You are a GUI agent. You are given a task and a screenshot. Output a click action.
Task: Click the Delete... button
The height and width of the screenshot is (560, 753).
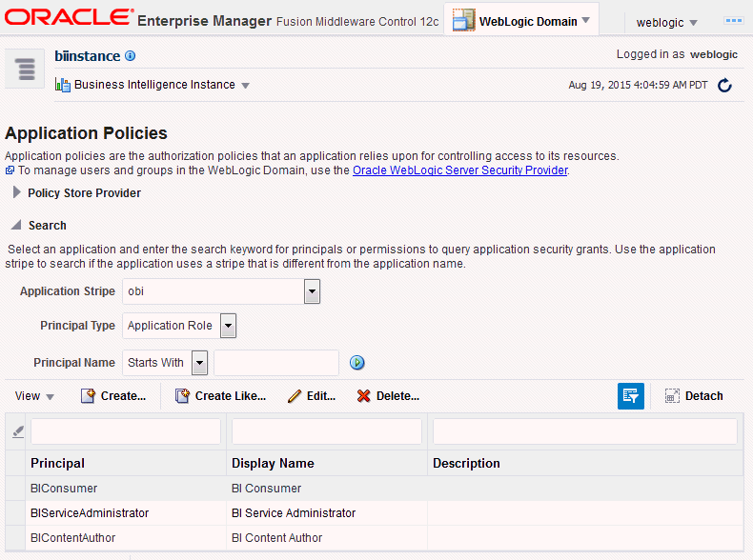(x=388, y=396)
